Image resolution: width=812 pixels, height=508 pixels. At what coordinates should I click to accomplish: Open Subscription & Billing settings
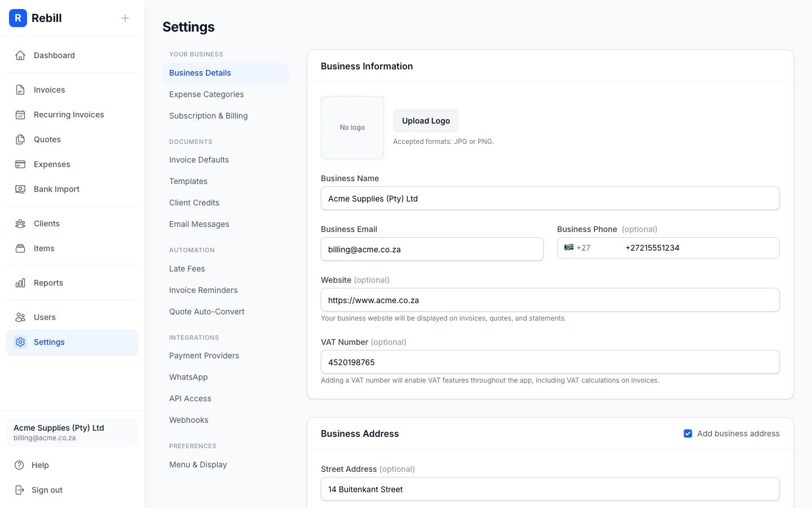coord(226,116)
